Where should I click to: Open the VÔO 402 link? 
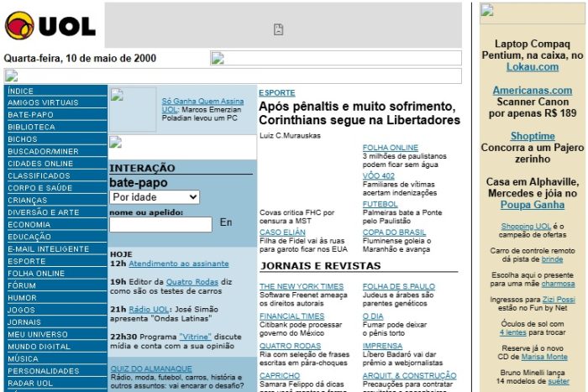click(378, 175)
